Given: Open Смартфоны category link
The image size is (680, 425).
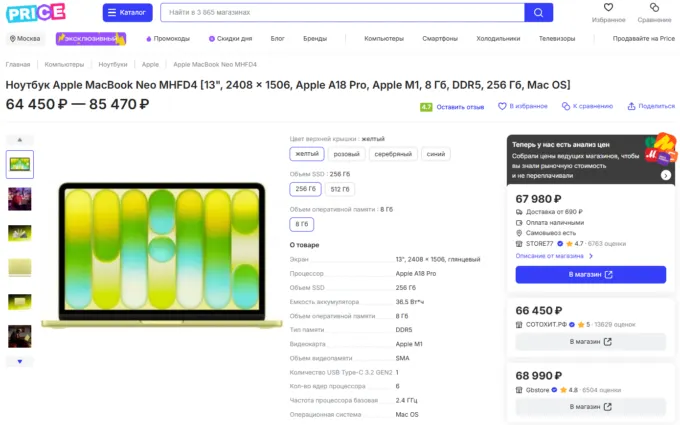Looking at the screenshot, I should click(x=440, y=39).
